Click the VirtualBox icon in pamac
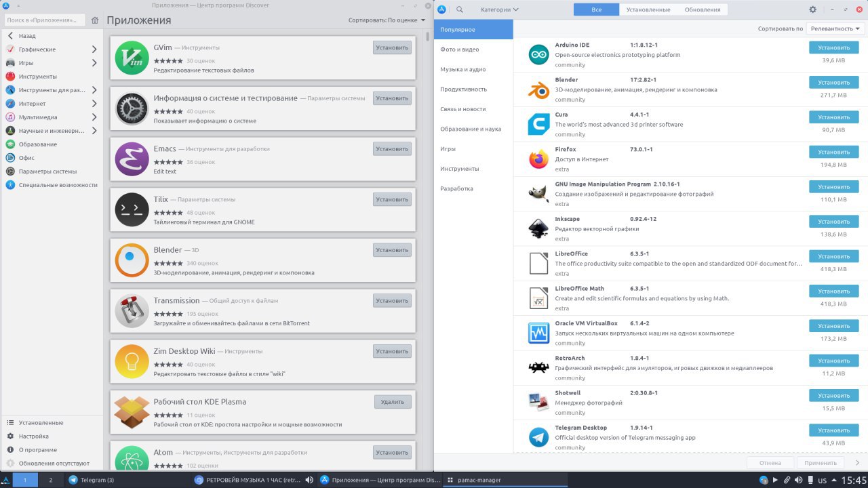The width and height of the screenshot is (868, 488). (538, 333)
